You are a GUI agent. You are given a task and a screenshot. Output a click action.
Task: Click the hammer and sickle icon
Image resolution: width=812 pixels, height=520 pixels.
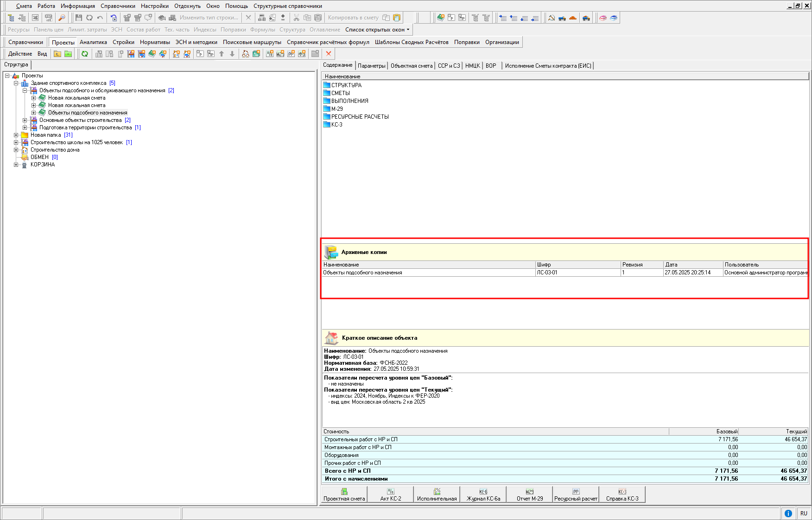pyautogui.click(x=552, y=18)
